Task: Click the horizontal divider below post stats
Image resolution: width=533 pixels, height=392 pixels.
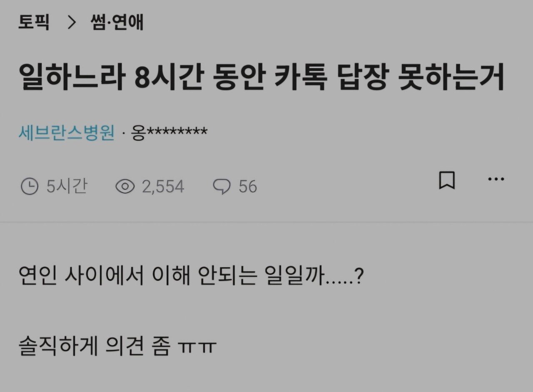Action: (266, 222)
